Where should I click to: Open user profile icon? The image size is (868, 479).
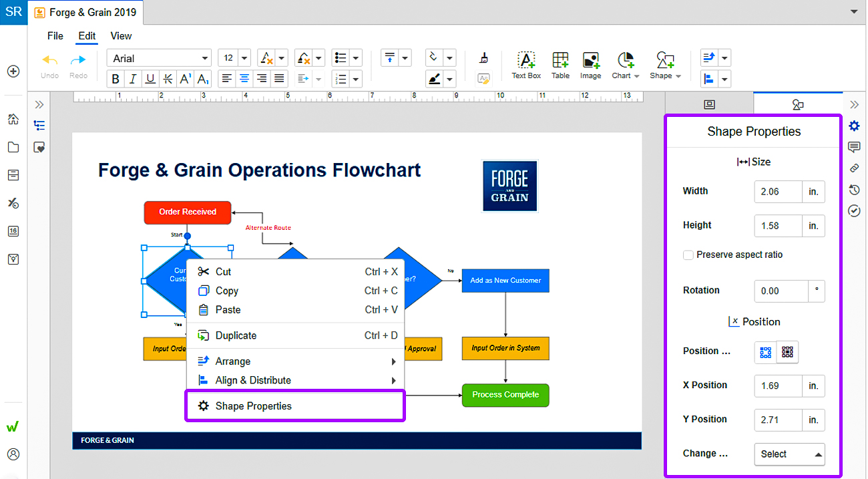tap(13, 454)
